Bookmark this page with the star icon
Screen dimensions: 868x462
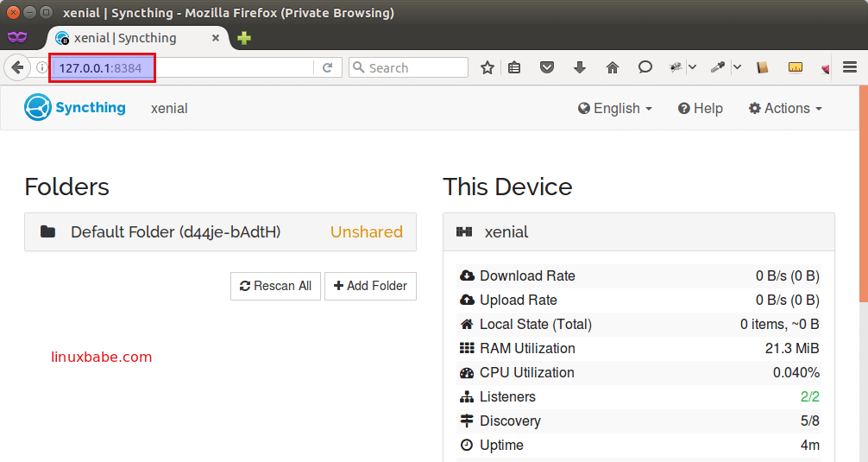pyautogui.click(x=487, y=67)
